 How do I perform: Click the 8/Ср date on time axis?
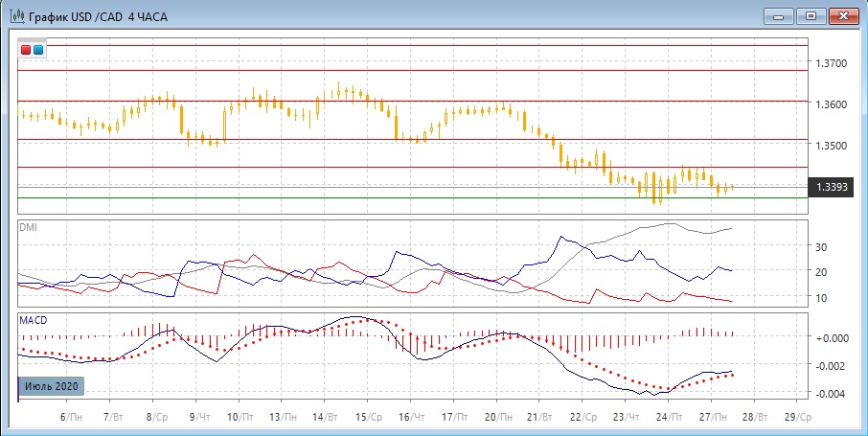[x=157, y=416]
